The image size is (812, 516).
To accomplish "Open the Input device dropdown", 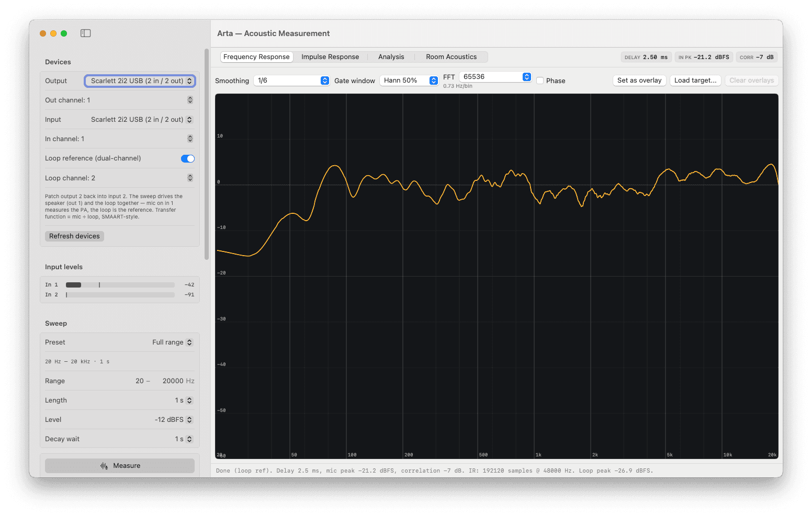I will [141, 120].
